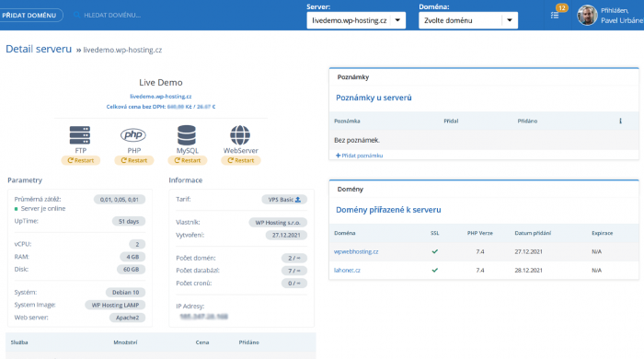644x359 pixels.
Task: Open the Server dropdown livedemo.wp-hosting.cz
Action: 356,20
